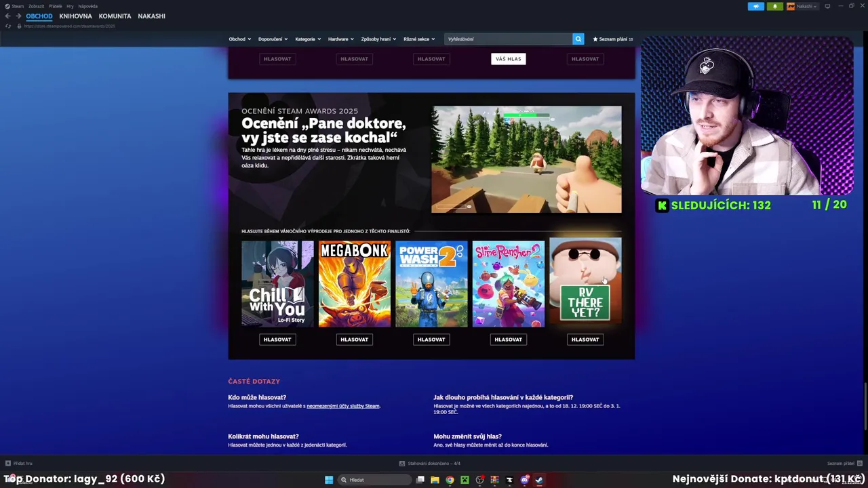Screen dimensions: 868x488
Task: Open File Explorer from the taskbar
Action: coord(435,480)
